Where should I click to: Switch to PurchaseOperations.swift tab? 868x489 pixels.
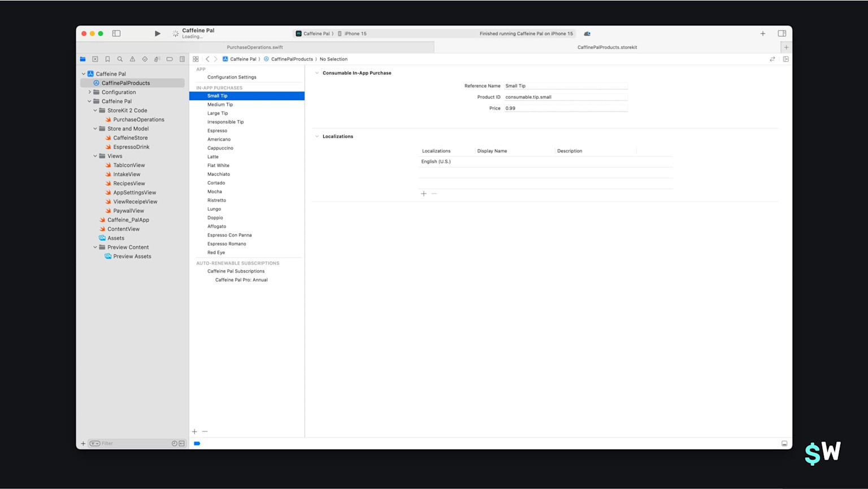[255, 47]
